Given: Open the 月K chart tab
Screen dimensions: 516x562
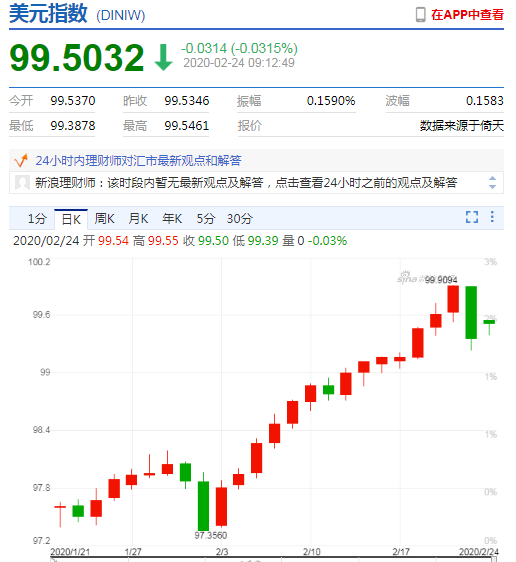Looking at the screenshot, I should click(x=138, y=218).
